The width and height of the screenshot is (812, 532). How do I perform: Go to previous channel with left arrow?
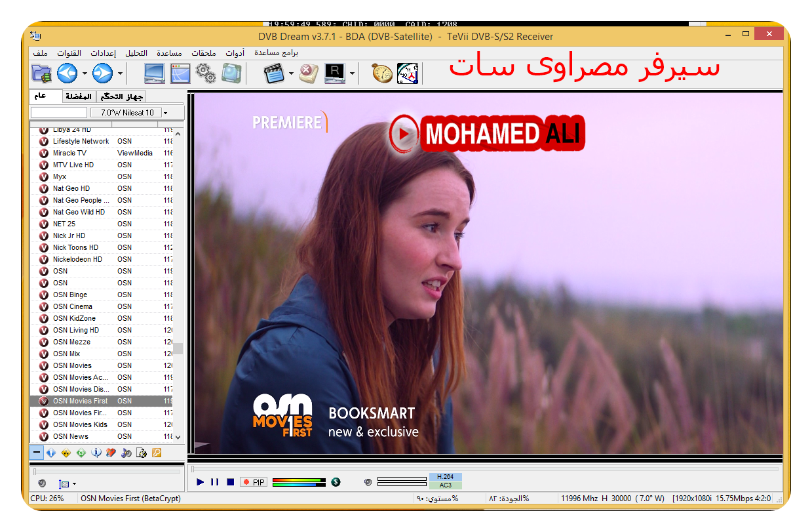(x=68, y=73)
